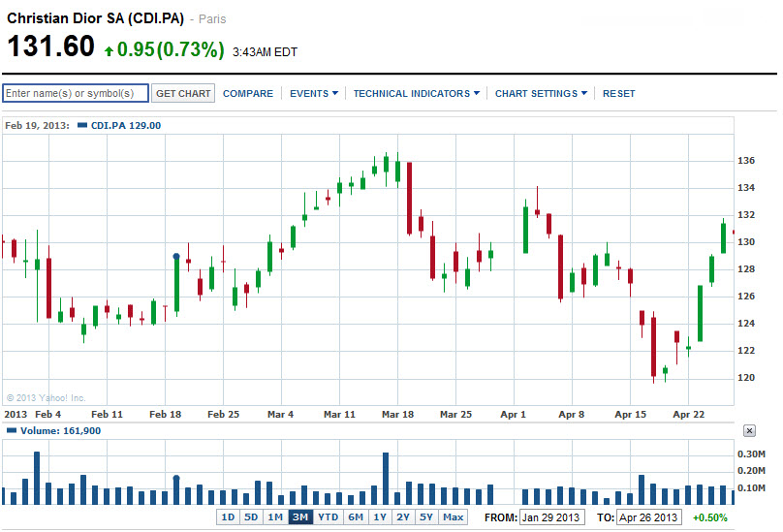783x532 pixels.
Task: Close the volume panel with the X
Action: click(x=749, y=430)
